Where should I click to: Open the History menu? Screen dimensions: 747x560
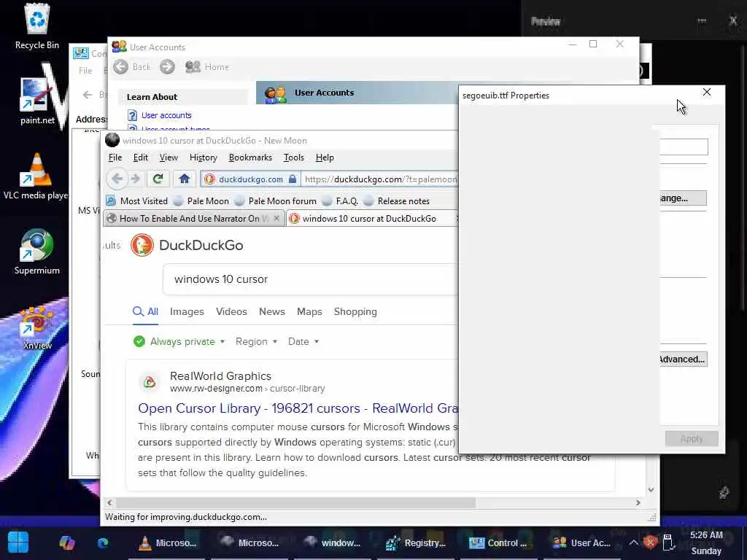[204, 157]
